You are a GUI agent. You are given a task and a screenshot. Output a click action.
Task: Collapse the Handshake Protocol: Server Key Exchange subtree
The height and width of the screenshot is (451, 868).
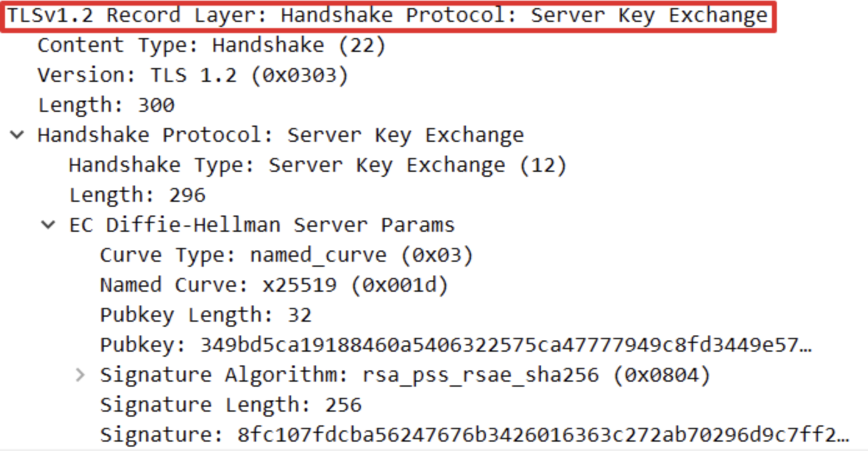point(16,134)
